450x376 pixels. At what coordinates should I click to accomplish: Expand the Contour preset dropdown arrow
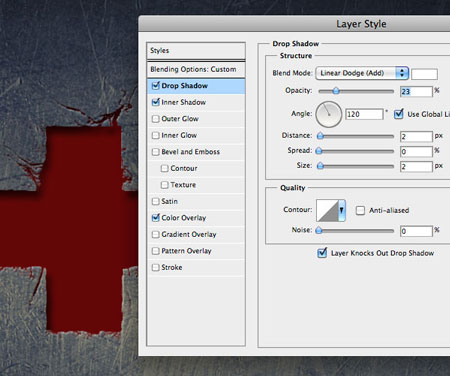tap(342, 210)
